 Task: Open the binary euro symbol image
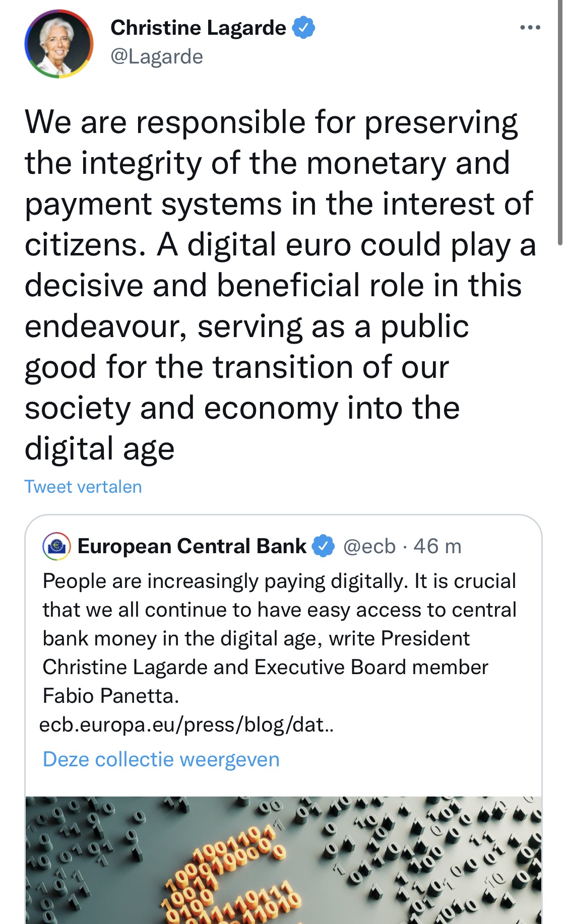click(283, 860)
